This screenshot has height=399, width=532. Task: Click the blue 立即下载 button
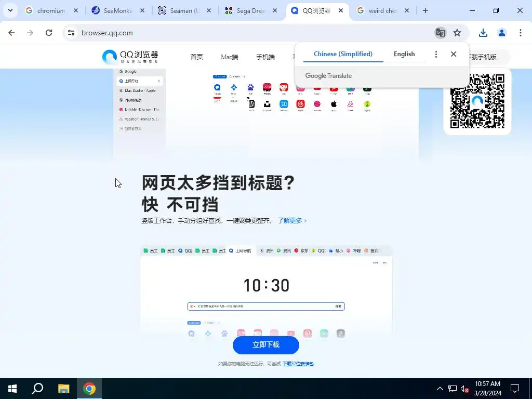[x=265, y=345]
